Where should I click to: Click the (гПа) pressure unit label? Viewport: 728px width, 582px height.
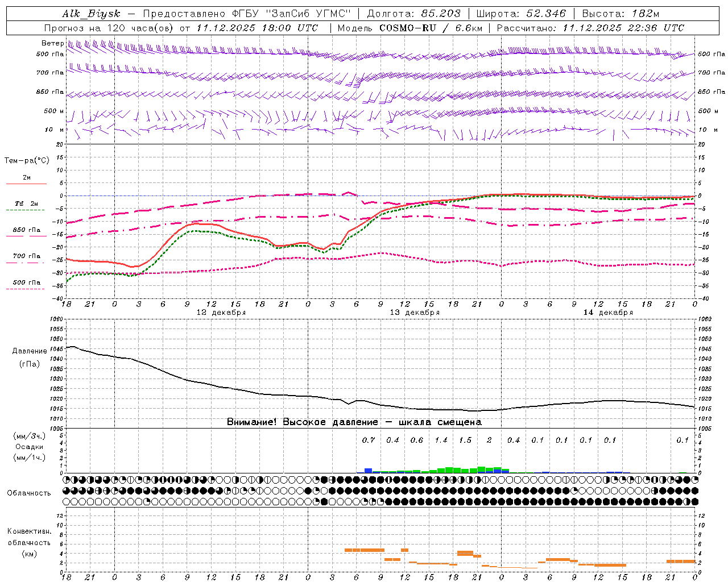click(x=30, y=364)
